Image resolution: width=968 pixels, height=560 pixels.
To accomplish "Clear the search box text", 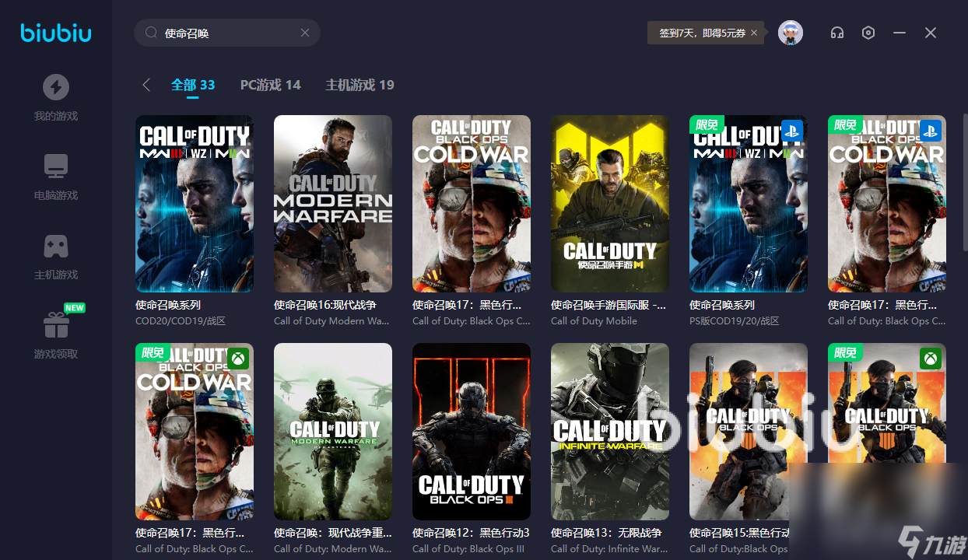I will 305,33.
